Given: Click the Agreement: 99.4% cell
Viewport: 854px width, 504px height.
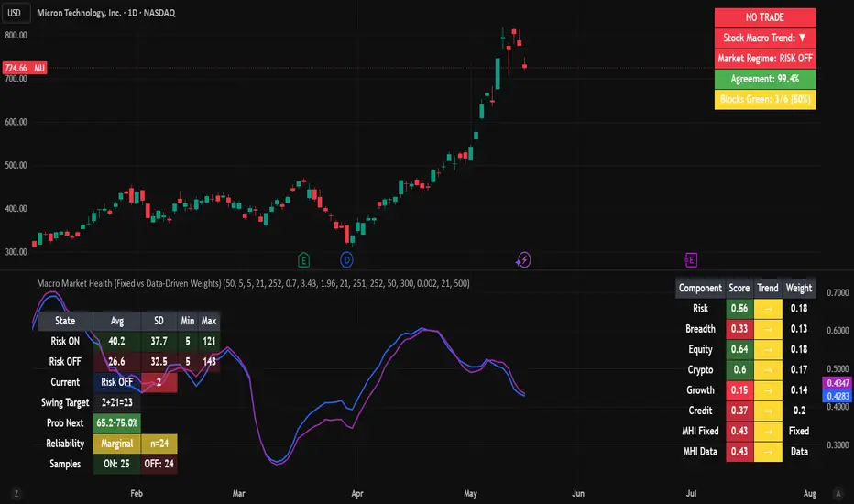Looking at the screenshot, I should [x=765, y=79].
